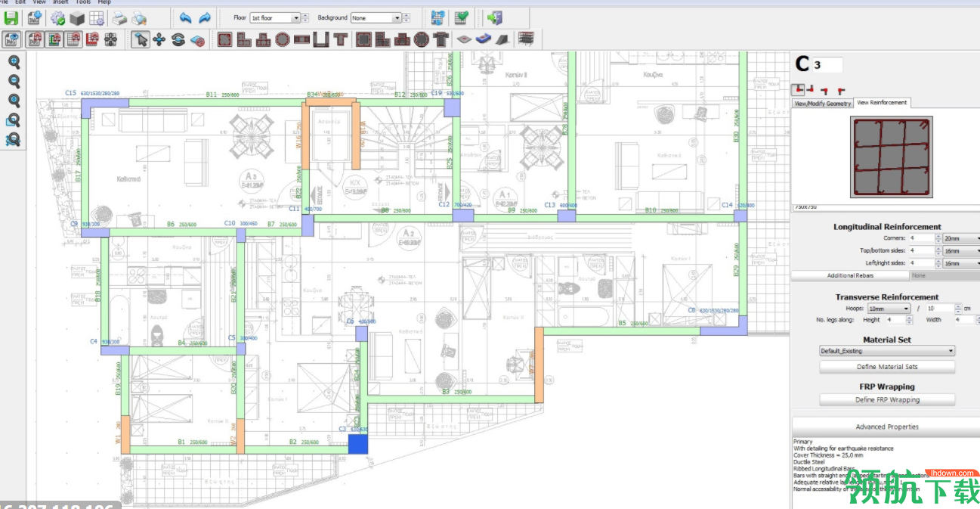Redo the last action
The width and height of the screenshot is (980, 509).
(206, 17)
